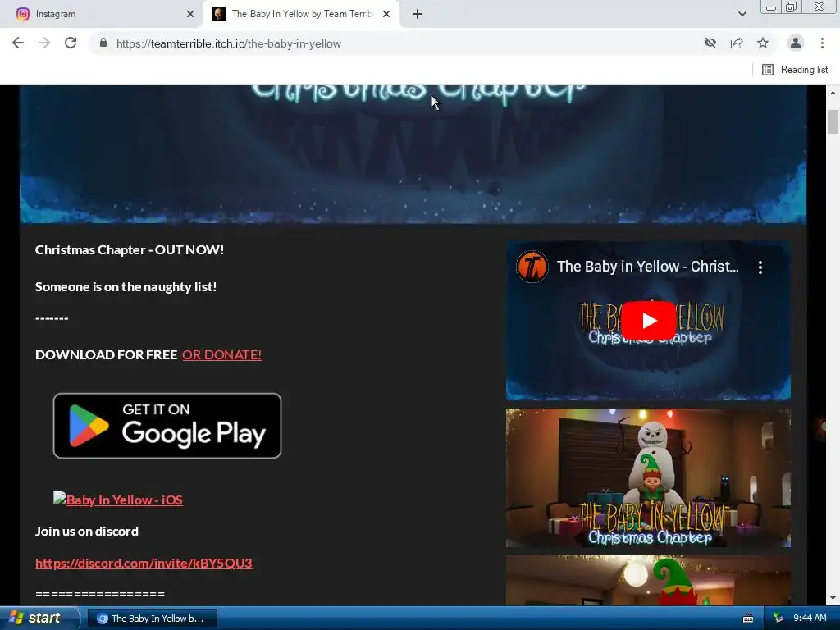Follow the OR DONATE! link

tap(221, 354)
